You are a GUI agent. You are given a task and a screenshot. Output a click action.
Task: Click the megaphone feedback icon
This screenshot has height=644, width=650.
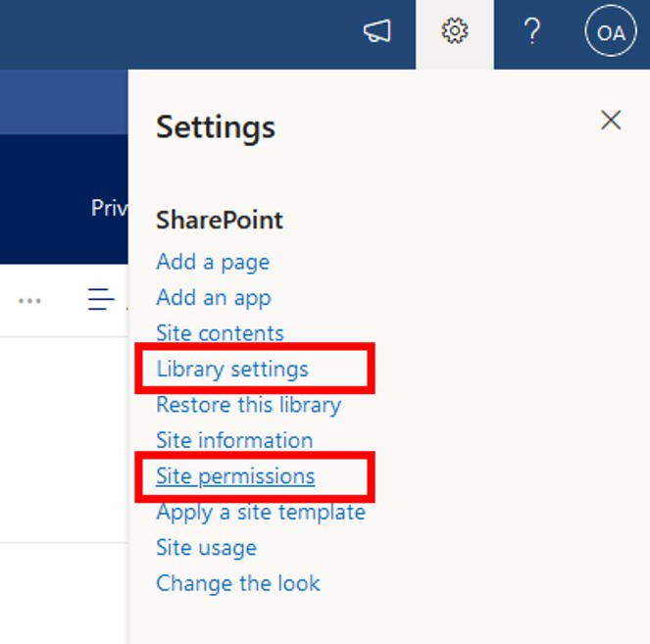[x=376, y=32]
